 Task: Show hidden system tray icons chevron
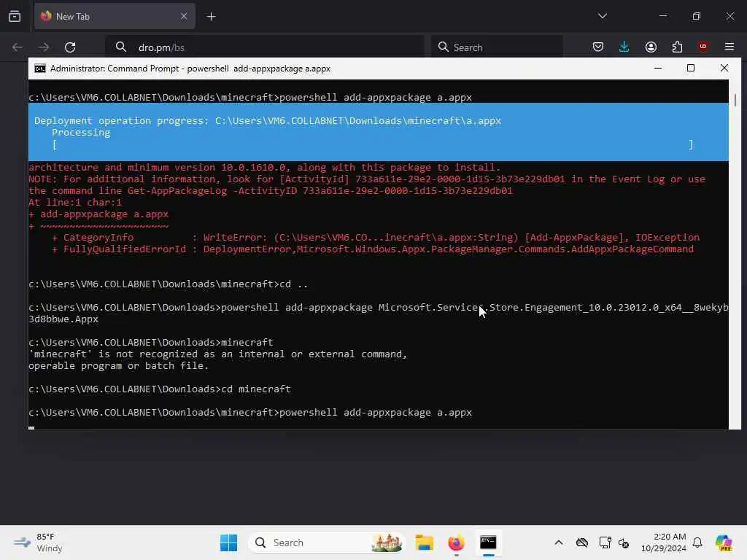point(559,542)
